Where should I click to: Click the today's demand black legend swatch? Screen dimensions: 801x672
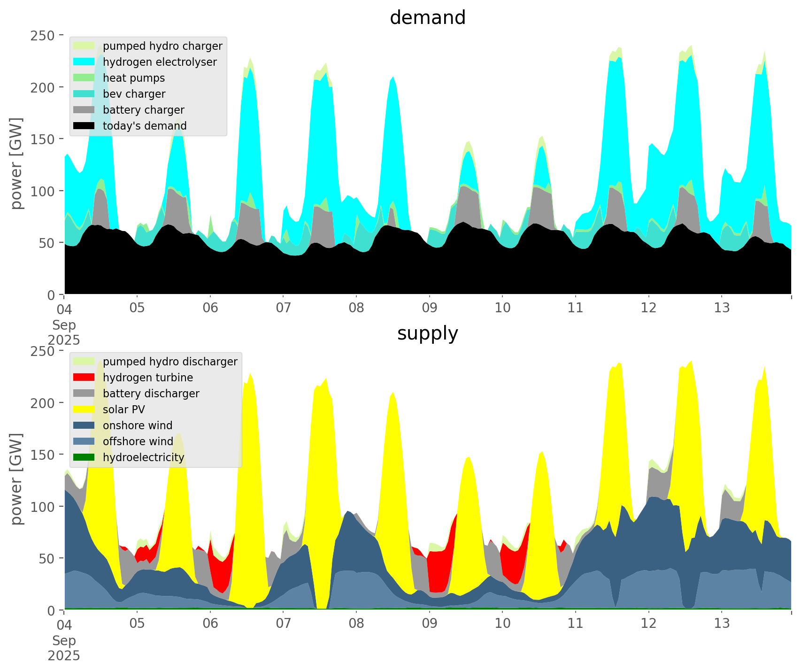click(x=85, y=126)
